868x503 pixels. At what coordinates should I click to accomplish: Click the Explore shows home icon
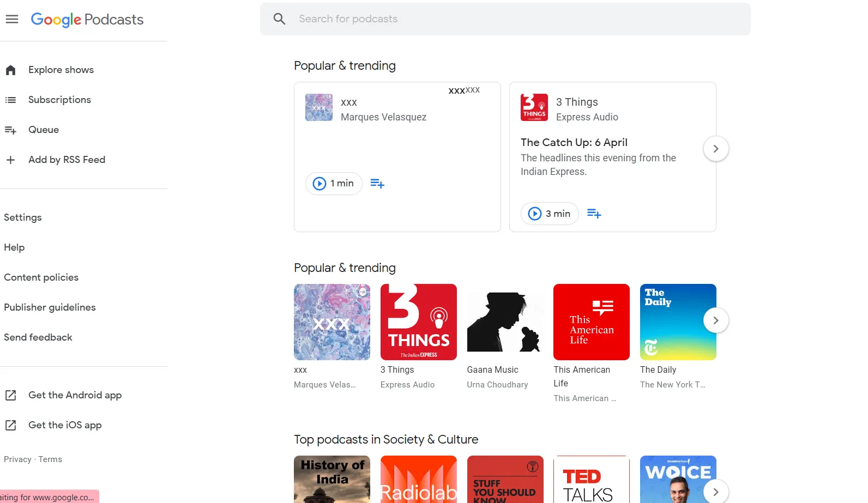[x=10, y=70]
